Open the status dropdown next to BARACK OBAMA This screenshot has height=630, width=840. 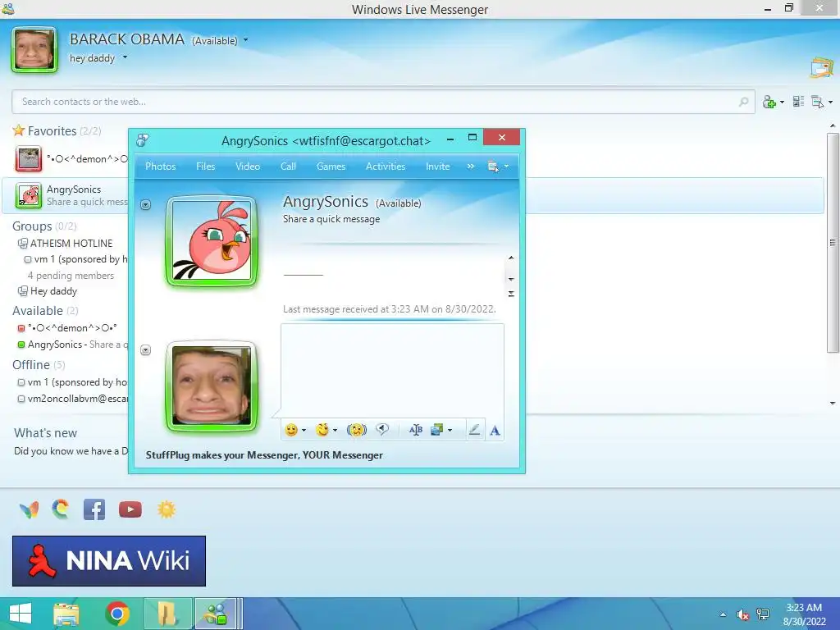pos(246,40)
